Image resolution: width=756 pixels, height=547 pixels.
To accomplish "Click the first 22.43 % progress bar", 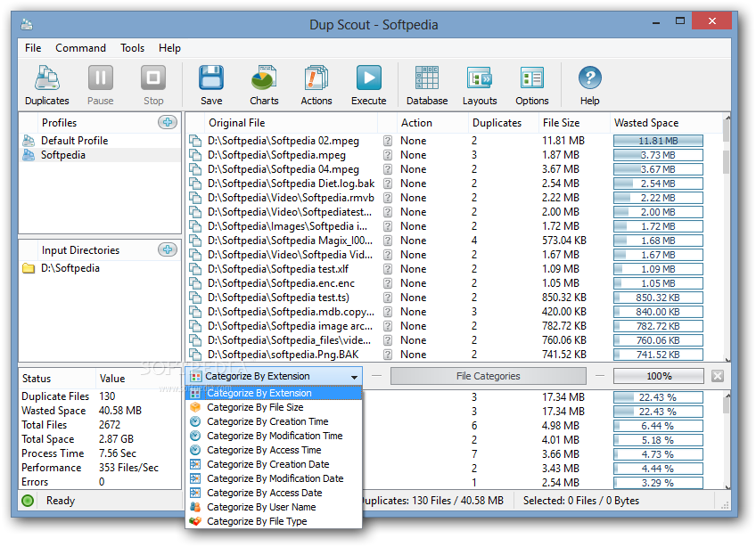I will 658,397.
